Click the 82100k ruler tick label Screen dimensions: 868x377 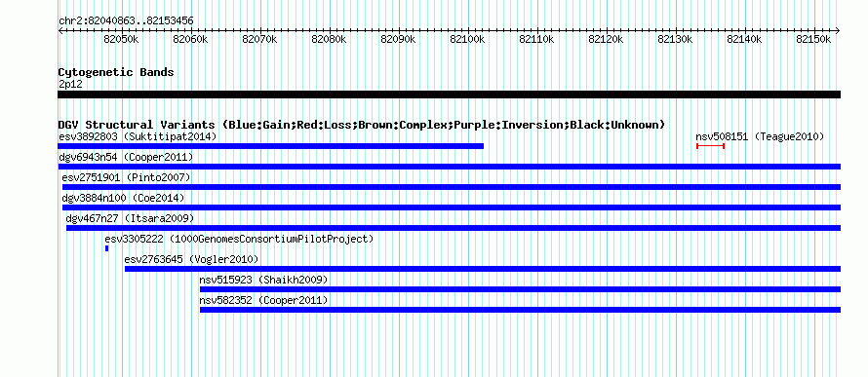point(467,39)
